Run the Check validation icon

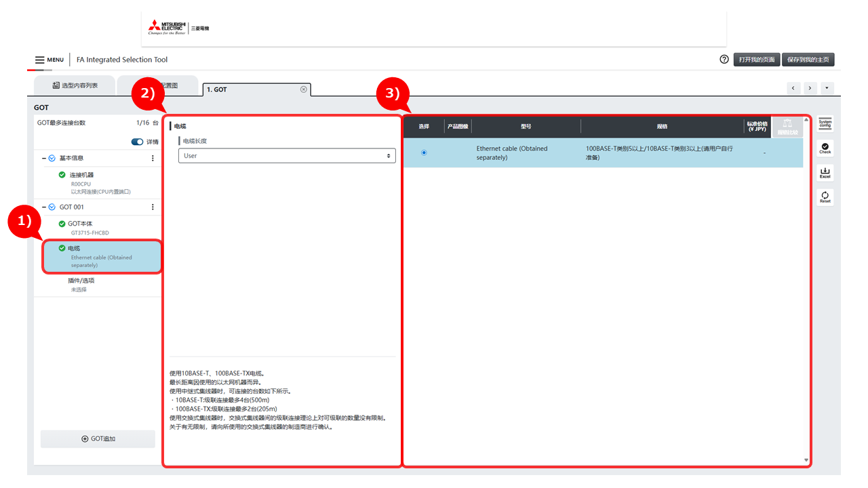[x=825, y=148]
